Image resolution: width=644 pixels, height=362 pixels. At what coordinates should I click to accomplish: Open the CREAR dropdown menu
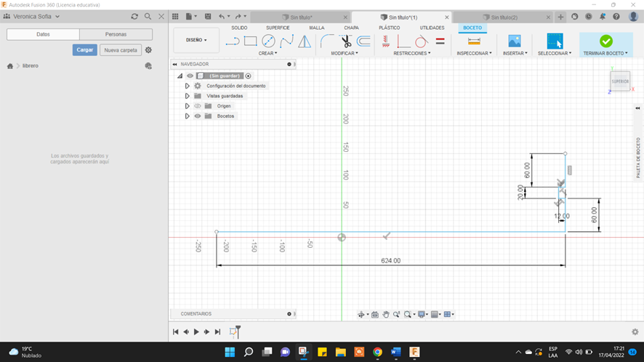(x=267, y=53)
